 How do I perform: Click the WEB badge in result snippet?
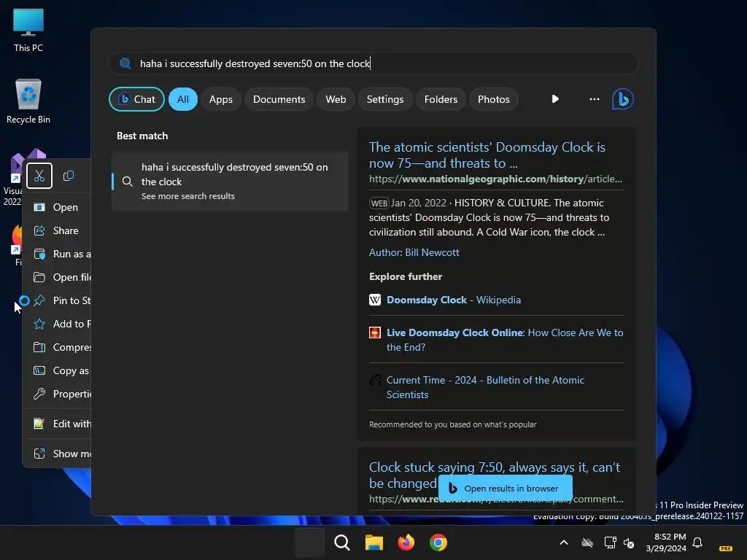coord(379,203)
